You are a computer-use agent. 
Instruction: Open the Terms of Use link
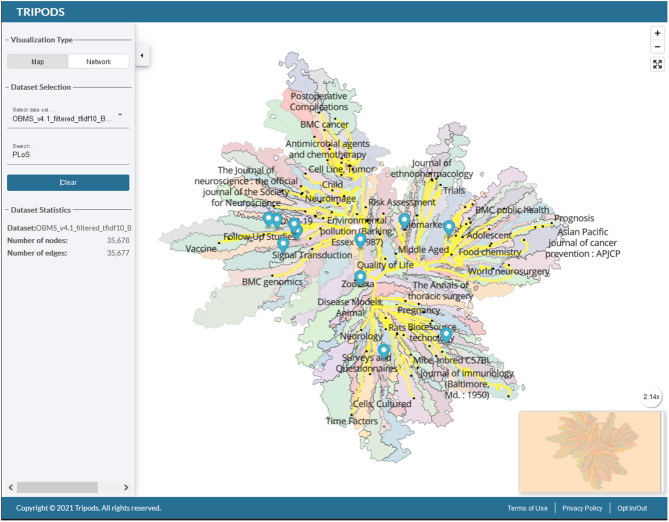click(x=527, y=508)
